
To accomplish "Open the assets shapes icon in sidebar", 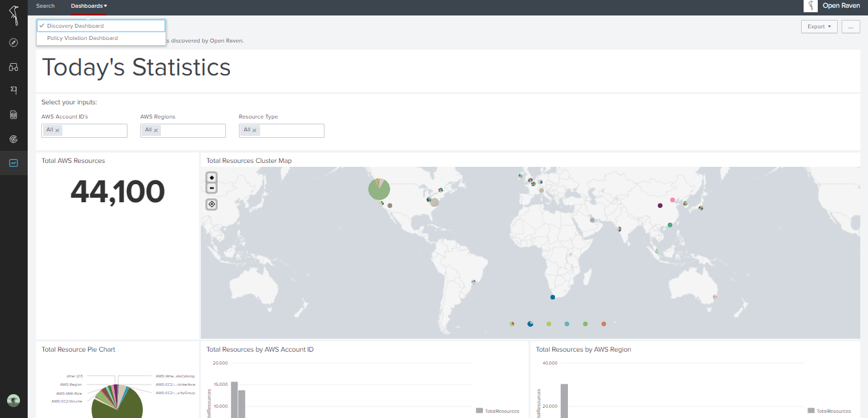I will tap(14, 67).
